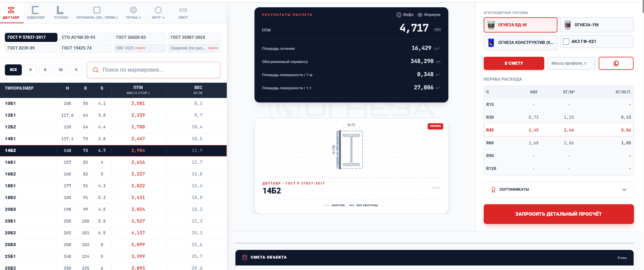Filter profiles by type К
This screenshot has width=644, height=270.
click(45, 70)
